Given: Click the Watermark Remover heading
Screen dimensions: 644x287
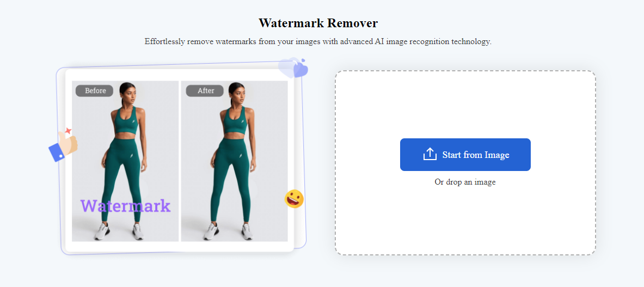Looking at the screenshot, I should [318, 23].
